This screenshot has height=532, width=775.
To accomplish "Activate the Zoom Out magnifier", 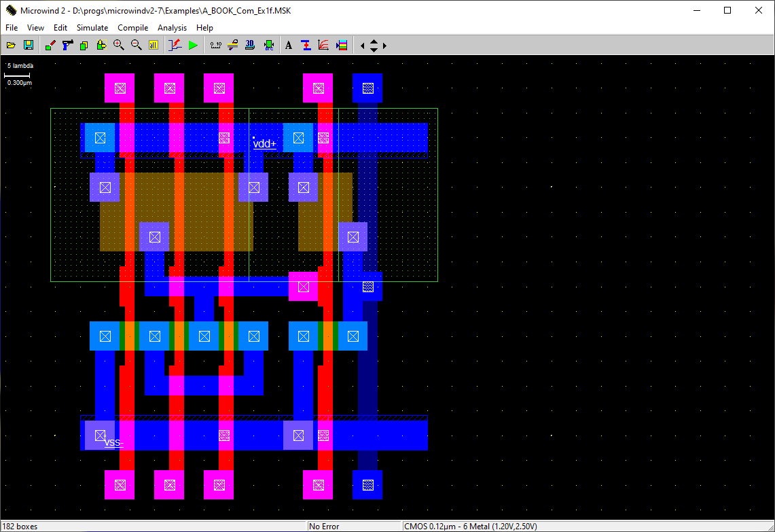I will point(136,46).
